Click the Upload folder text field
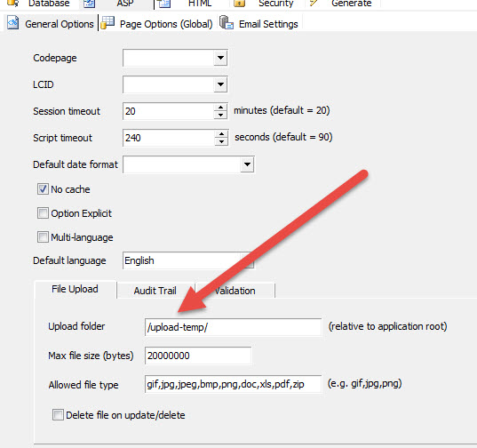477x448 pixels. point(233,327)
